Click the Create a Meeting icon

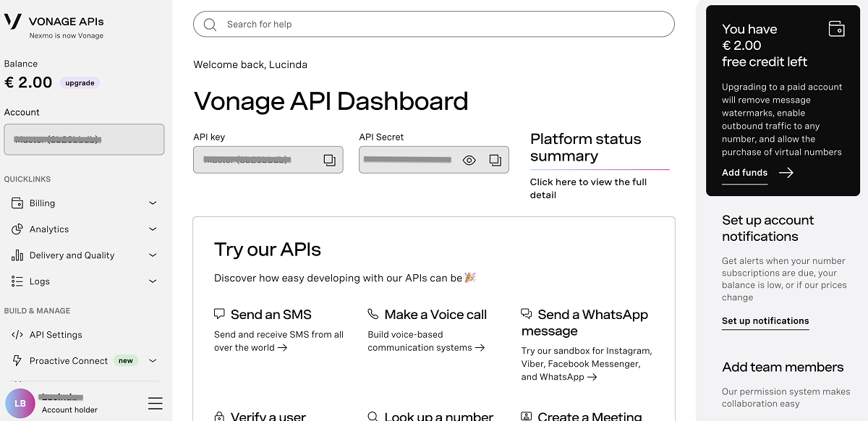527,417
